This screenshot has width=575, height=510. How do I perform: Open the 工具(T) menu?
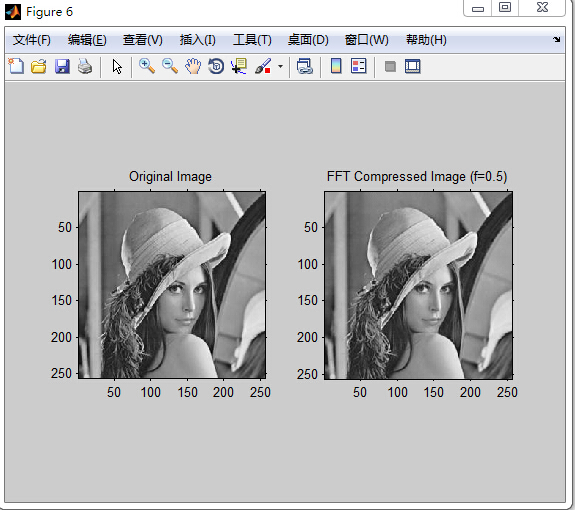point(252,40)
